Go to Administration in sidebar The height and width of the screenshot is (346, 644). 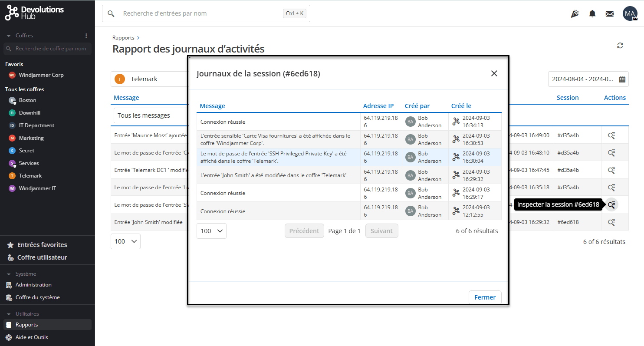(33, 285)
